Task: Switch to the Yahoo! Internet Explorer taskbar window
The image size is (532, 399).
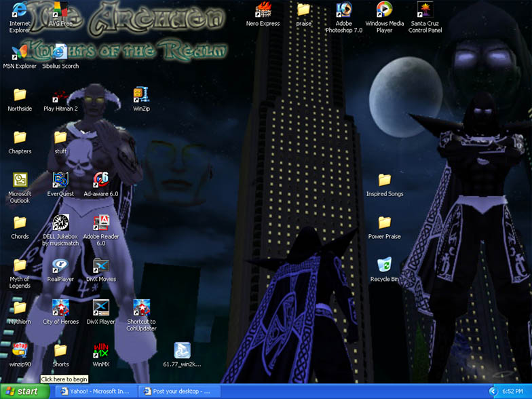Action: tap(96, 391)
